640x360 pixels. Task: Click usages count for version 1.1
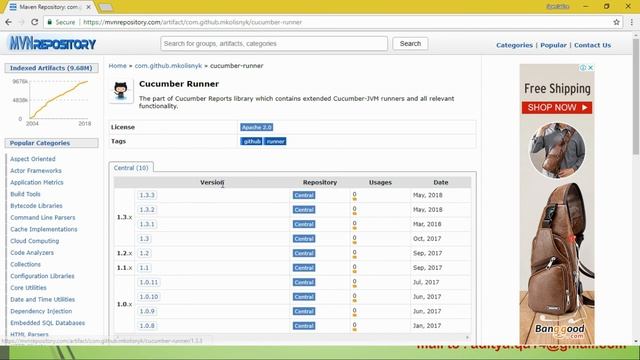354,268
